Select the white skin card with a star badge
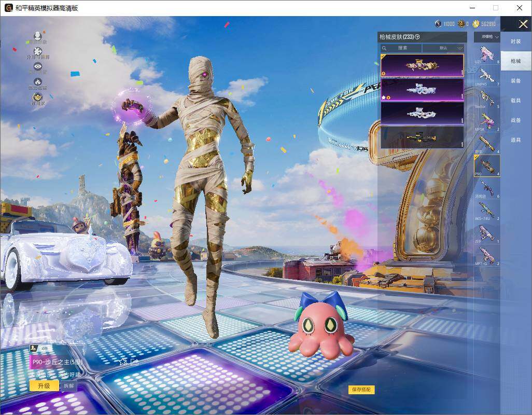 click(422, 90)
